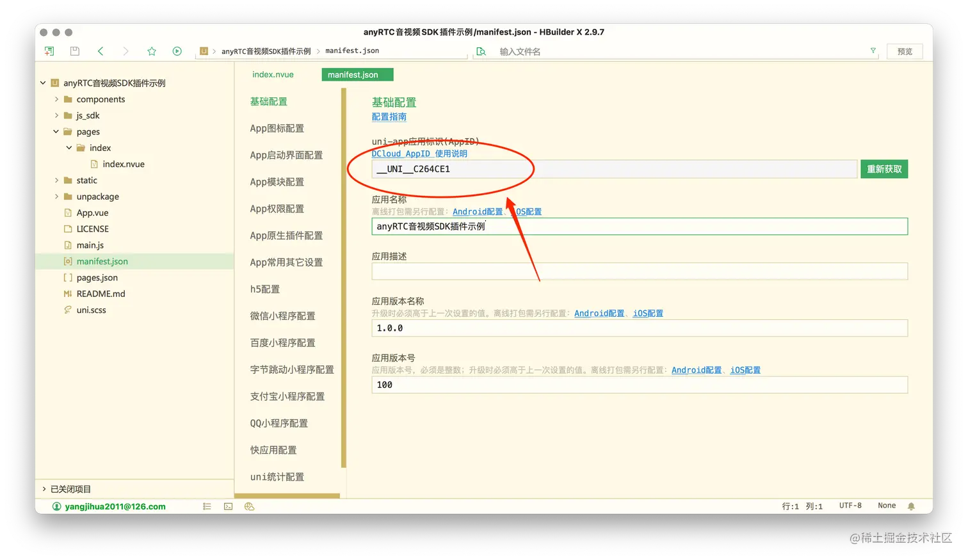This screenshot has width=968, height=560.
Task: Click the 预览 button
Action: tap(905, 51)
